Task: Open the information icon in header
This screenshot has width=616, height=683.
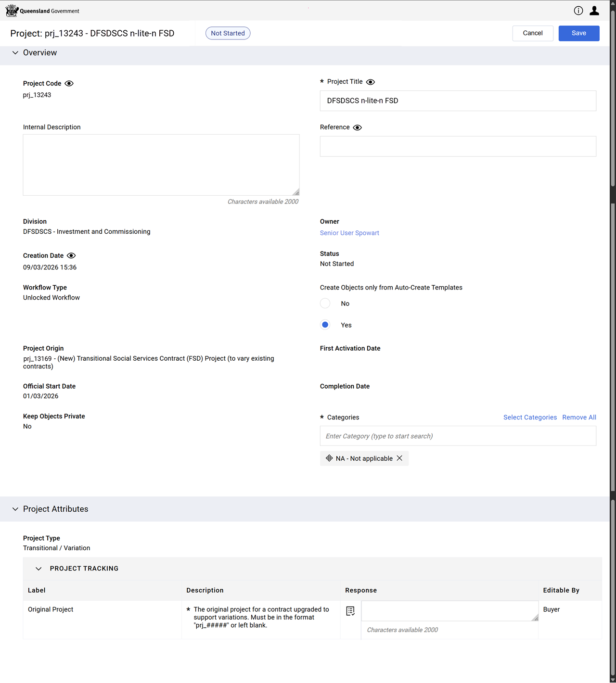Action: [x=578, y=11]
